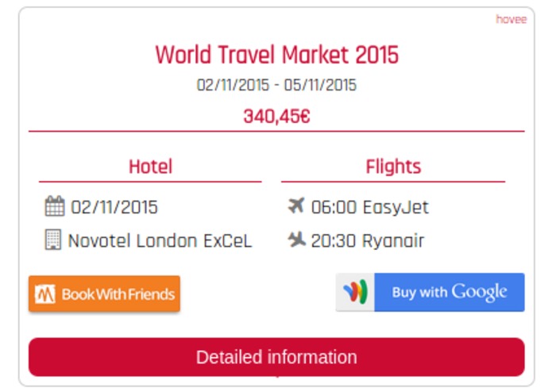Click the total price 340,45€
The height and width of the screenshot is (392, 552).
tap(276, 117)
